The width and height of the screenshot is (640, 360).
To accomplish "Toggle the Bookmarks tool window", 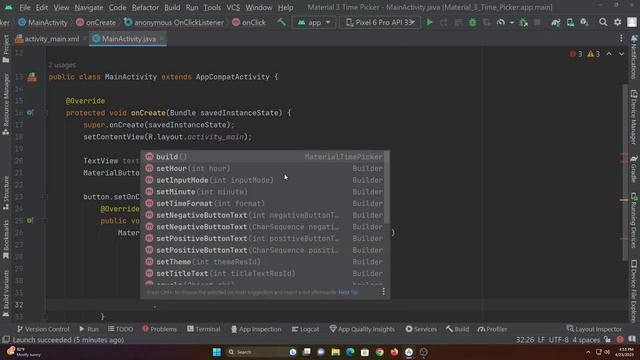I will (x=6, y=240).
